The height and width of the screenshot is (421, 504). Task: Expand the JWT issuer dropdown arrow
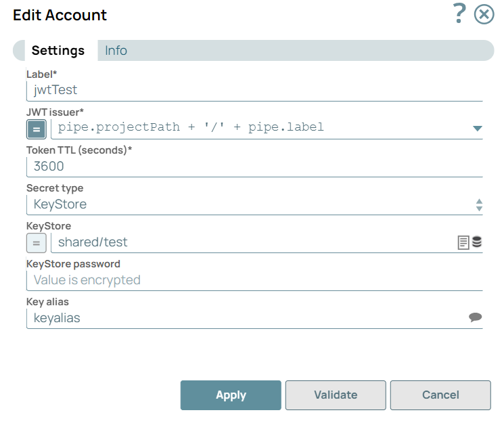coord(477,128)
